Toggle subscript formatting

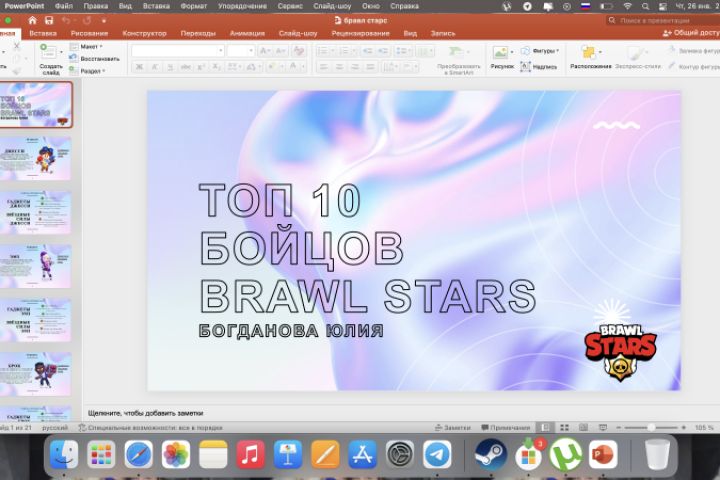click(216, 67)
